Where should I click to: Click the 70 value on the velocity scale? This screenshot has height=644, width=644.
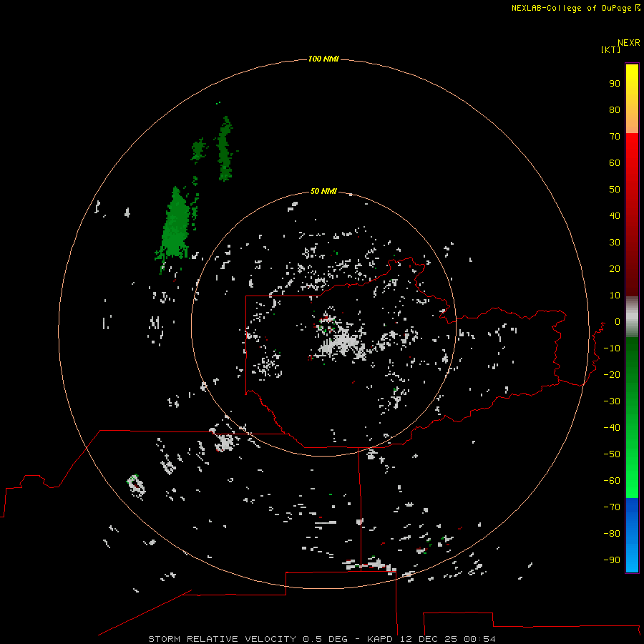[x=615, y=137]
